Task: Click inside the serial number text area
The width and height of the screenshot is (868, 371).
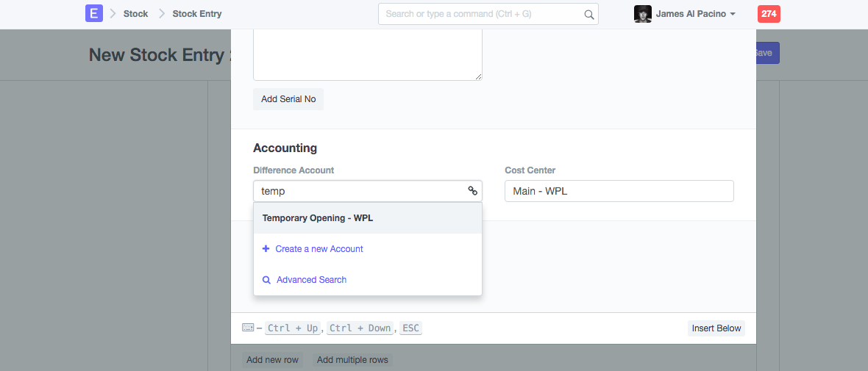Action: click(367, 55)
